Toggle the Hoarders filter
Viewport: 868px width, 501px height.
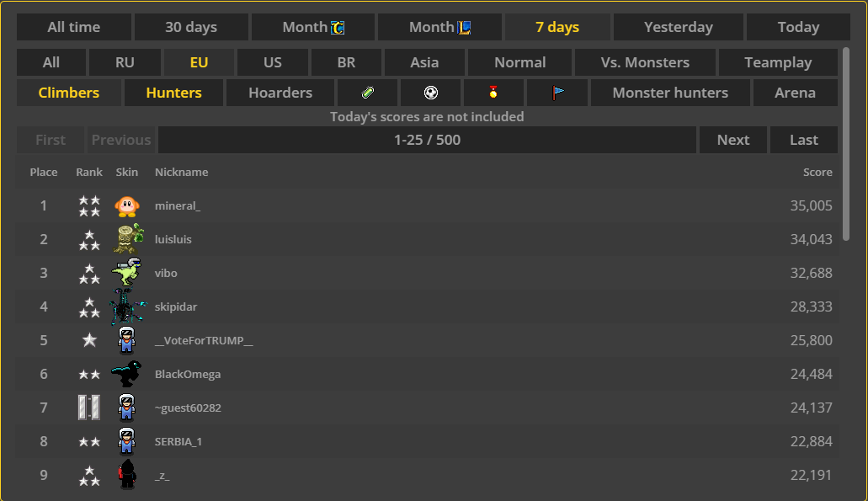(x=280, y=93)
